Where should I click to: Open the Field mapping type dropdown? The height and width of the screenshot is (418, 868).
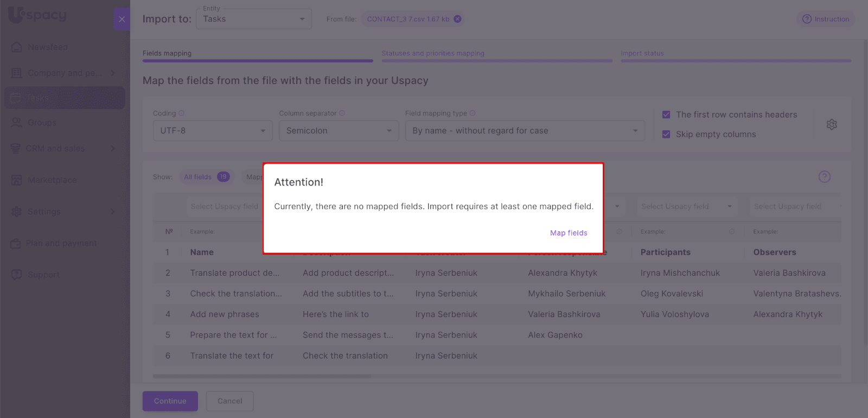click(x=525, y=131)
